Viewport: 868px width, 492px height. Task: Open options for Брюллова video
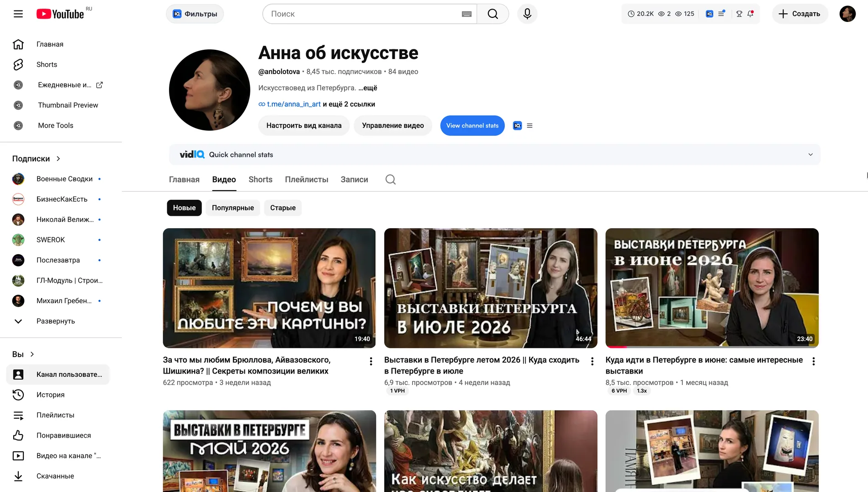[371, 361]
